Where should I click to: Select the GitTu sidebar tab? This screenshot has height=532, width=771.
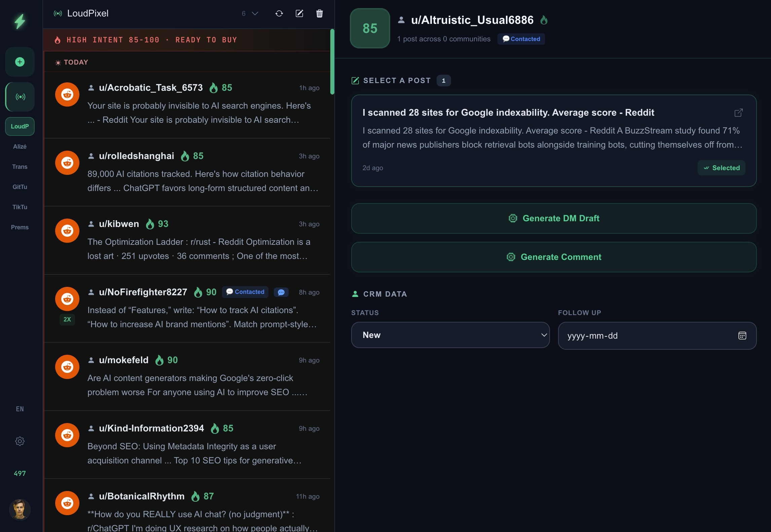click(x=20, y=187)
